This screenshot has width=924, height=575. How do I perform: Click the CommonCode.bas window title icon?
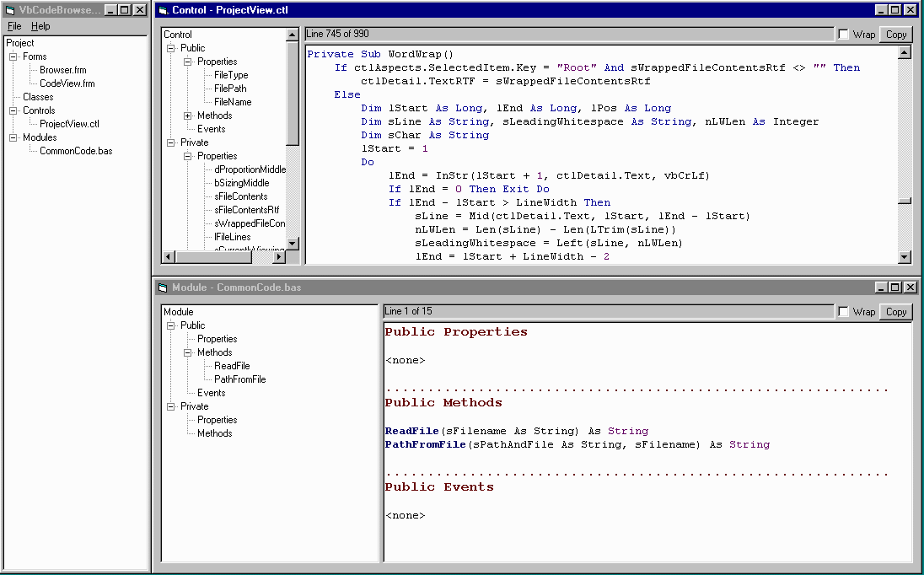pos(163,287)
